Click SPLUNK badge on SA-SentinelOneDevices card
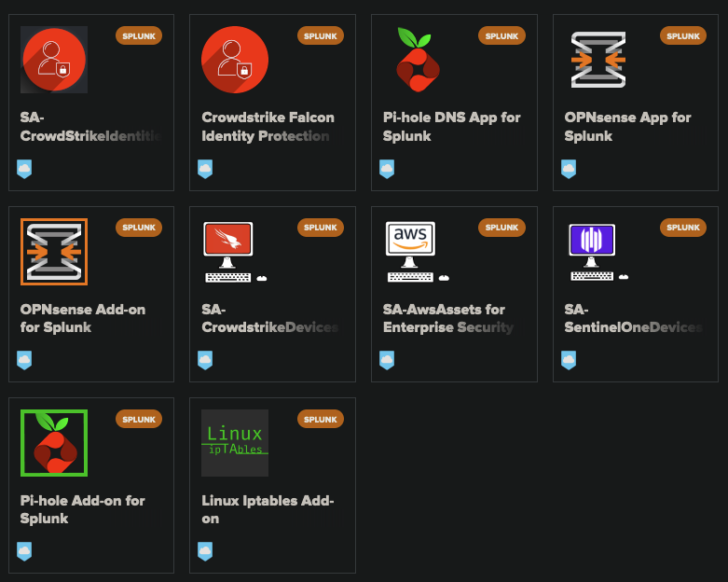Image resolution: width=728 pixels, height=582 pixels. pos(683,228)
